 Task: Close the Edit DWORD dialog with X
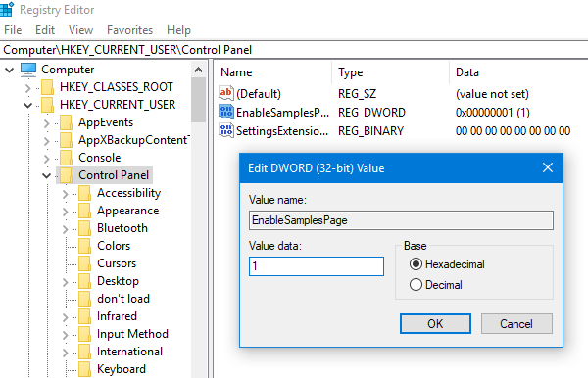[548, 167]
